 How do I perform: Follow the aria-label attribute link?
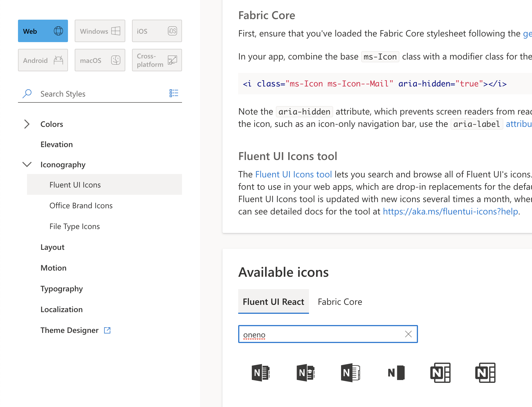[x=519, y=124]
